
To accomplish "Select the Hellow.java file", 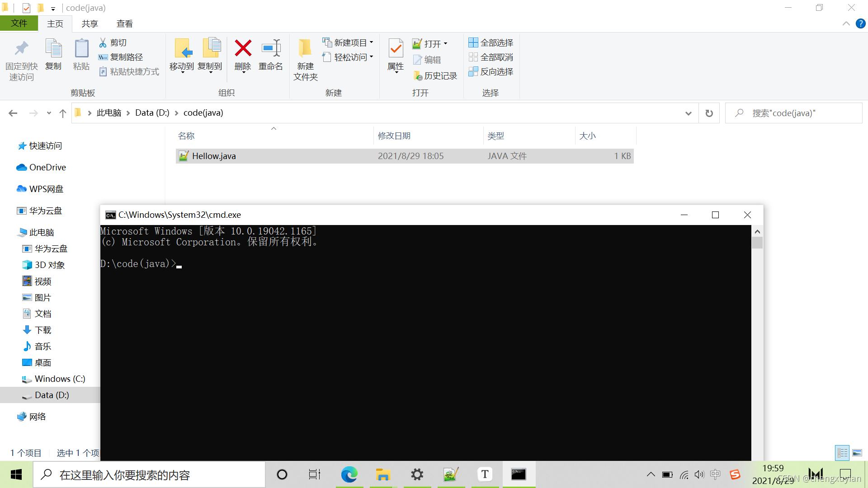I will pyautogui.click(x=213, y=156).
